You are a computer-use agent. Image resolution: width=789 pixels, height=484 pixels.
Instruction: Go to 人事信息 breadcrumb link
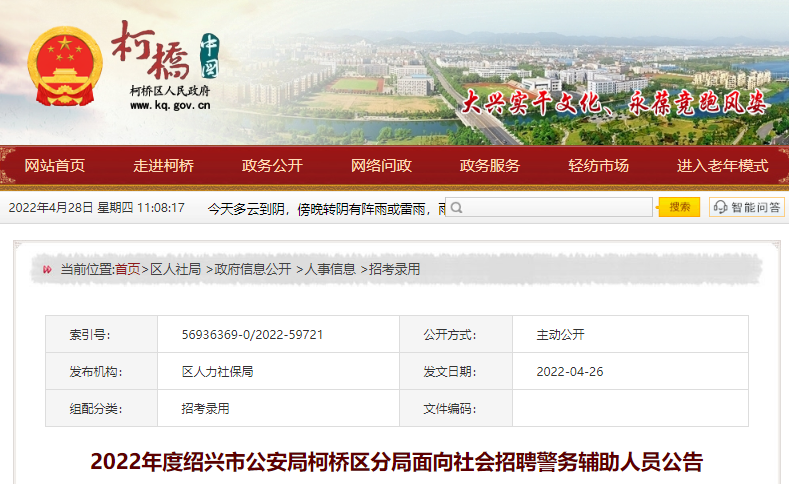click(x=331, y=269)
